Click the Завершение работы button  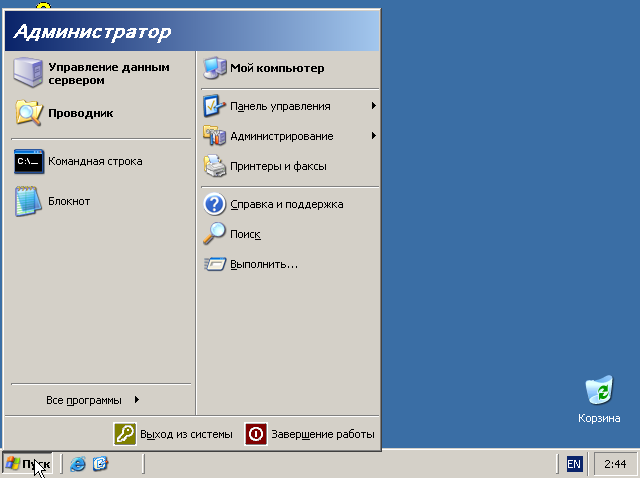(x=310, y=434)
